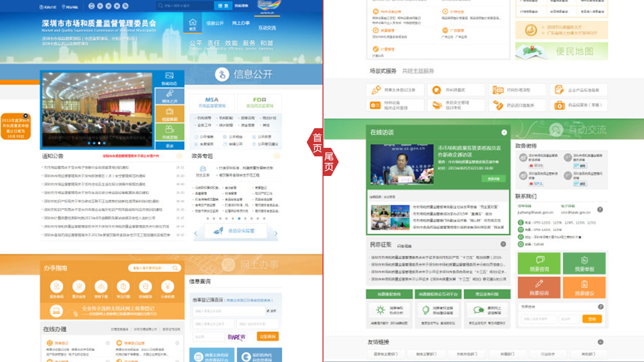Open the MSA 市场监督管理局 panel
The width and height of the screenshot is (644, 362).
[212, 103]
